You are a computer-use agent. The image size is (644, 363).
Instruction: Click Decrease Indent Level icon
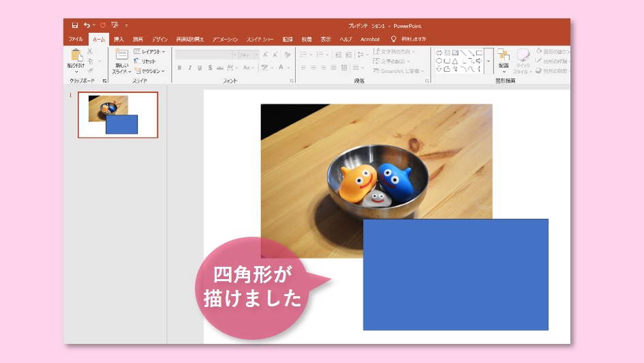click(338, 55)
